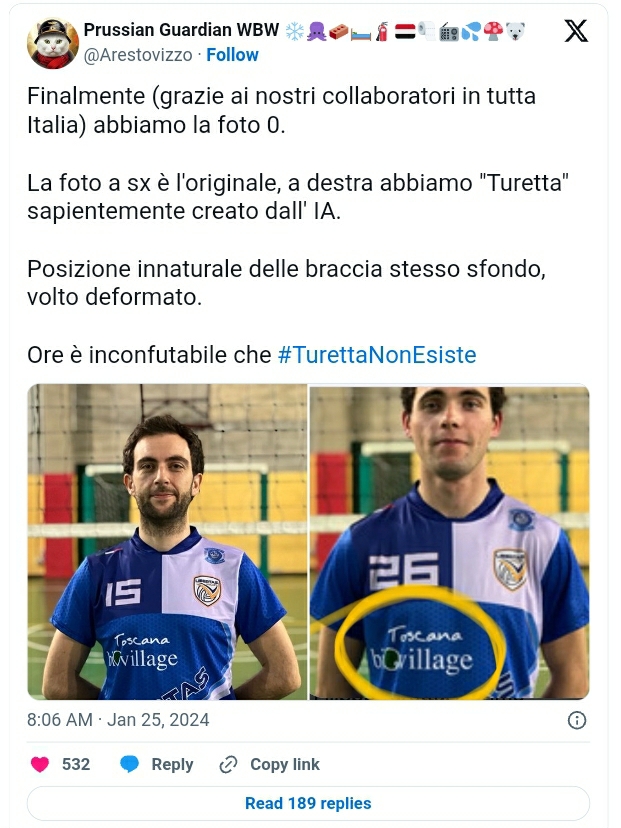Click Read 189 replies button
The image size is (621, 828).
coord(308,803)
